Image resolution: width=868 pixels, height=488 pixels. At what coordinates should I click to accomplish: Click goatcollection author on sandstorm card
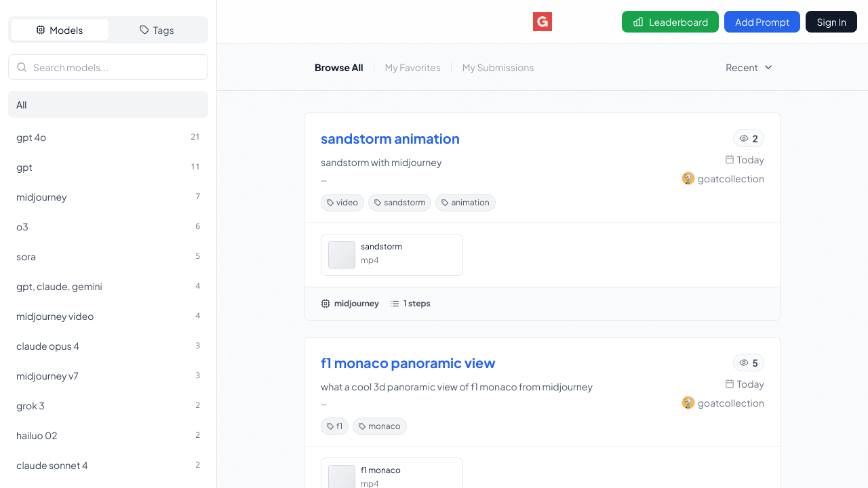731,179
